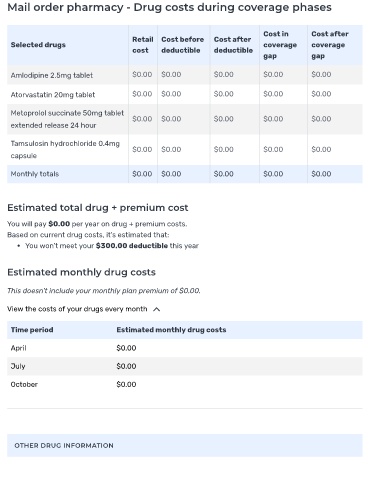Click Tamsulosin hydrochloride 0.4mg capsule entry
Viewport: 370px width, 480px height.
coord(65,149)
